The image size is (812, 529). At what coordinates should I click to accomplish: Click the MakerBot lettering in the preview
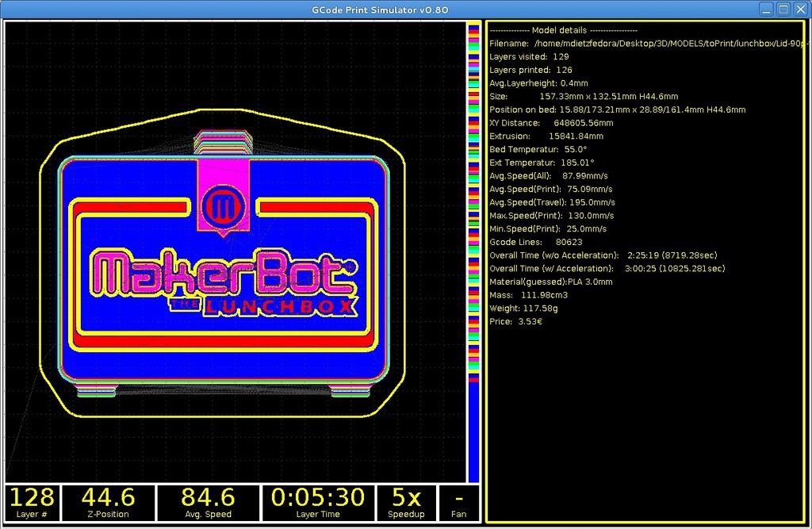[x=222, y=274]
